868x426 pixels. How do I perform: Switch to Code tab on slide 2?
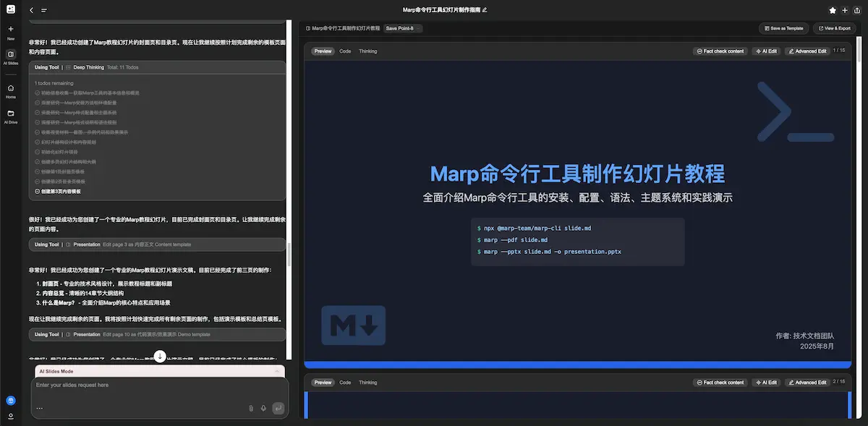(345, 383)
